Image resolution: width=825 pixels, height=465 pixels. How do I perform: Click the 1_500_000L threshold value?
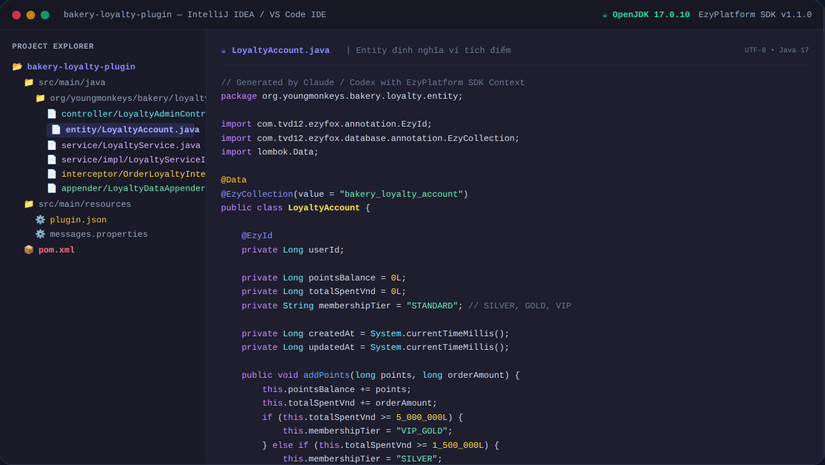click(458, 445)
